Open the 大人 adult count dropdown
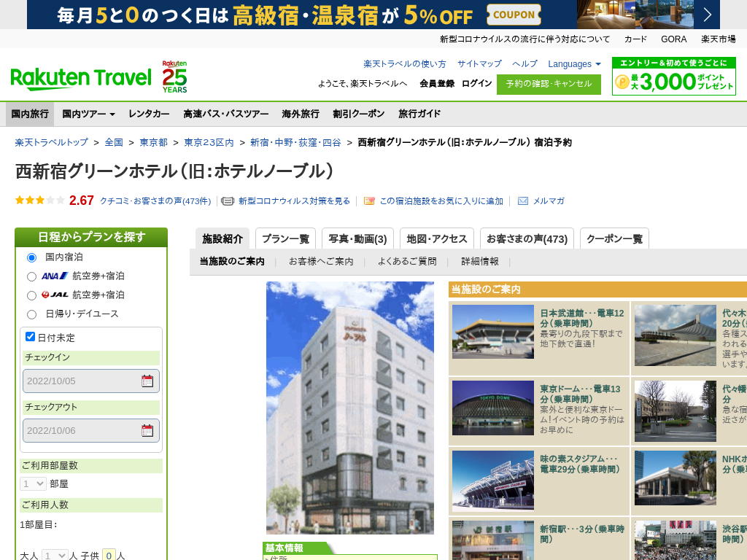The height and width of the screenshot is (560, 747). click(55, 555)
